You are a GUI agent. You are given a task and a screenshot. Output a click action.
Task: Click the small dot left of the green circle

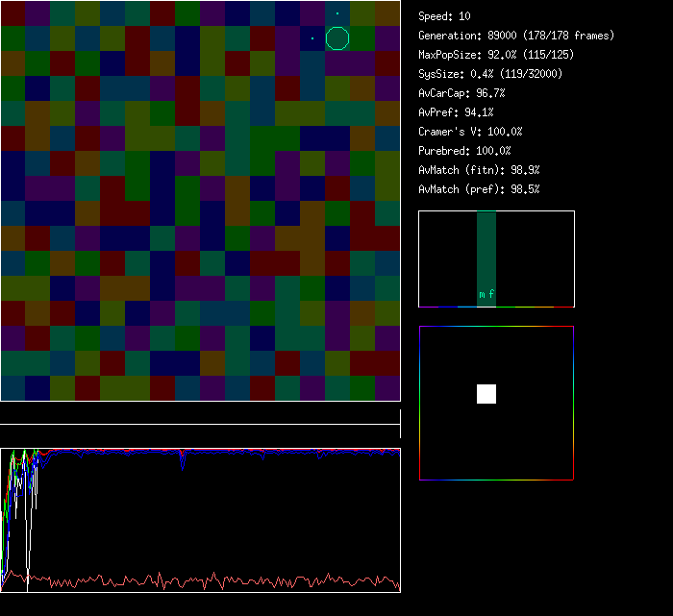(x=312, y=38)
